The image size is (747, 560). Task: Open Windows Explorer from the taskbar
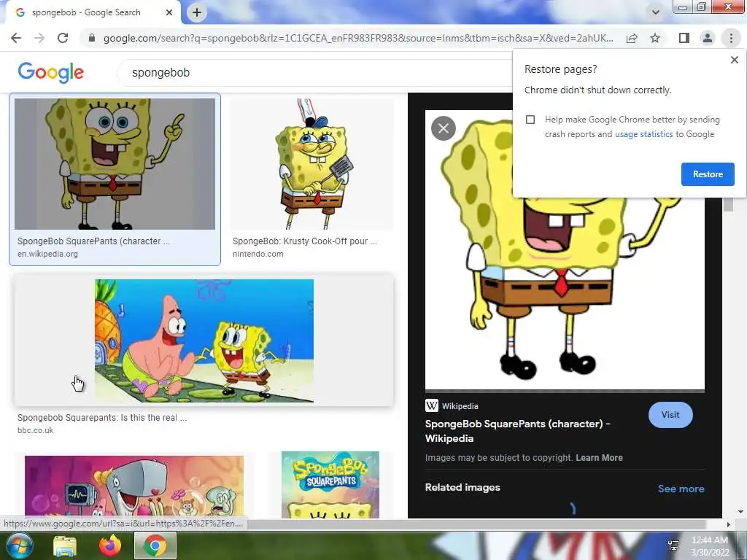(64, 545)
